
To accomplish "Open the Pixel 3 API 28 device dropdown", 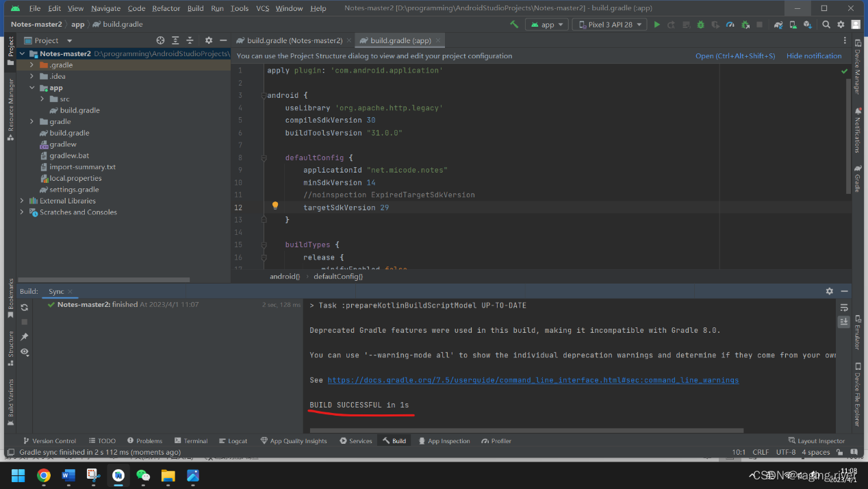I will [609, 24].
